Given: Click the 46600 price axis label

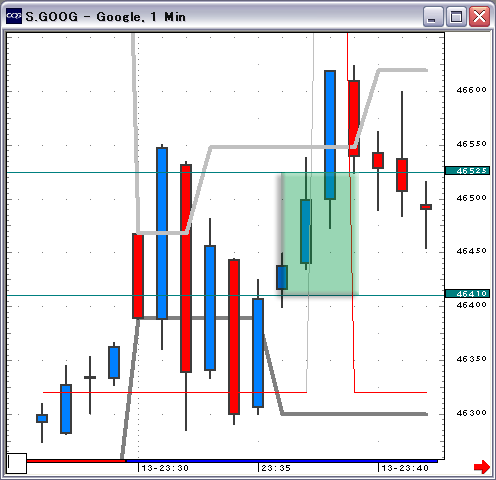Looking at the screenshot, I should [x=471, y=90].
